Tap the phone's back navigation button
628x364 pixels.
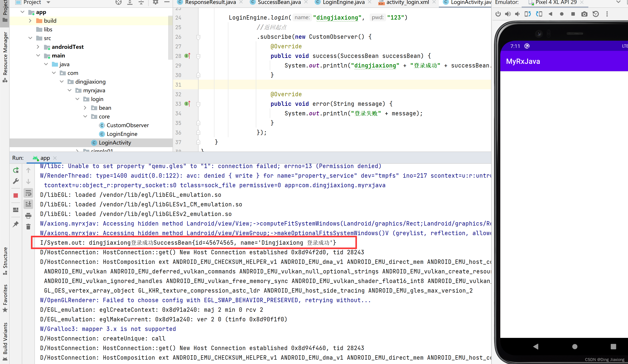click(x=536, y=346)
